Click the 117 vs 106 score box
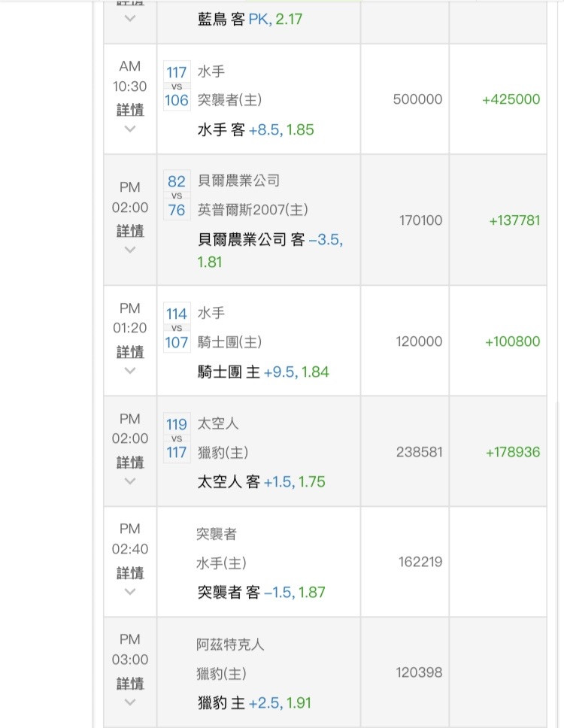Image resolution: width=564 pixels, height=728 pixels. (177, 86)
